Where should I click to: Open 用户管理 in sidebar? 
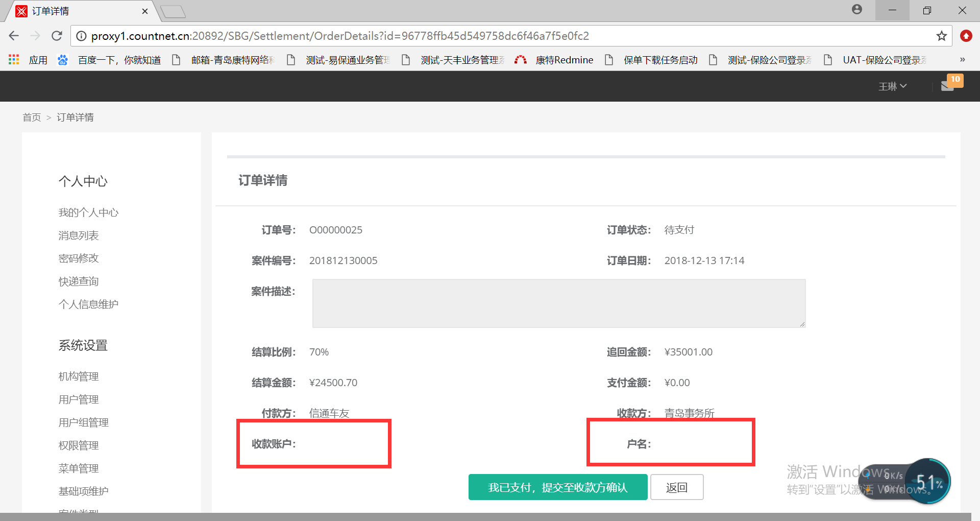pyautogui.click(x=79, y=399)
